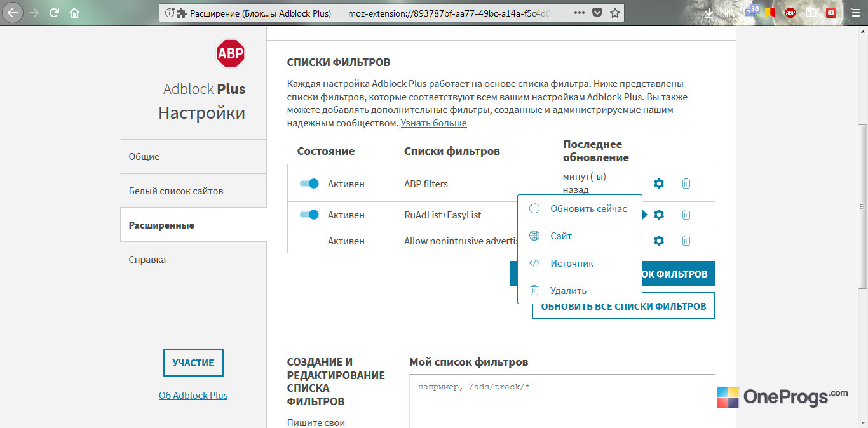Select Источник in the popup menu
The height and width of the screenshot is (428, 868).
tap(580, 264)
